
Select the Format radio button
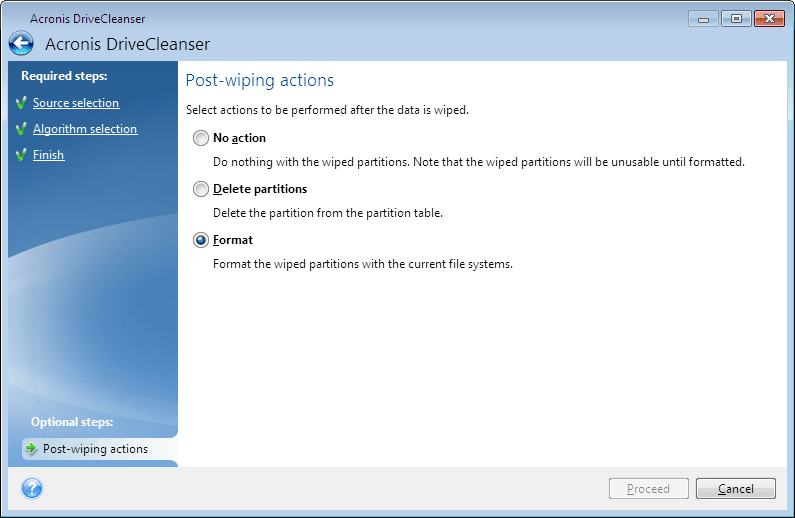pyautogui.click(x=201, y=240)
